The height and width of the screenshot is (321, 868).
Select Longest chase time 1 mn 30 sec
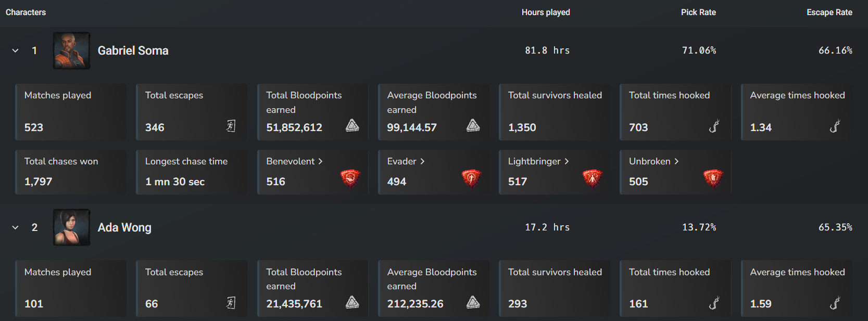pyautogui.click(x=175, y=182)
